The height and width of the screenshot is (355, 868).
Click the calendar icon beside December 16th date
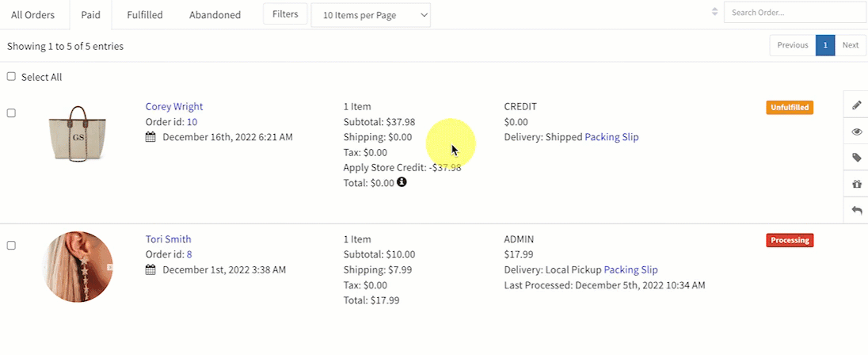150,137
